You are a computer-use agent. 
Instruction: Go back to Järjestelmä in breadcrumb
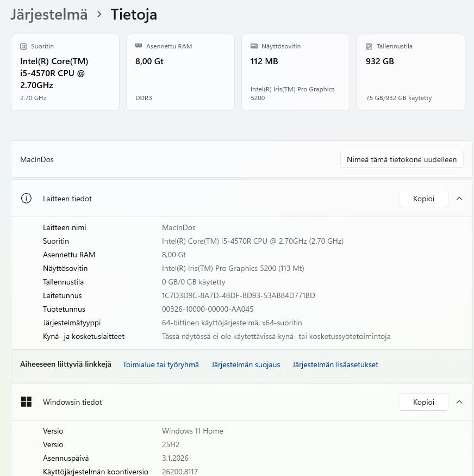[49, 15]
